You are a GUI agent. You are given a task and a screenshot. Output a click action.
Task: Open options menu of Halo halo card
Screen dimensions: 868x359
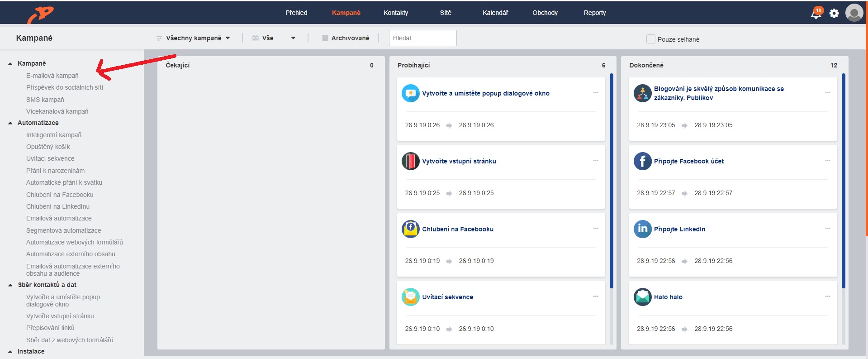[828, 297]
